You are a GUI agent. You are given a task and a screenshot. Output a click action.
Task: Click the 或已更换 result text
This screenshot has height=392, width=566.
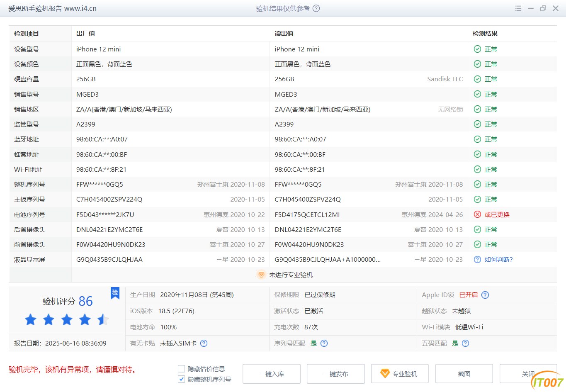click(497, 214)
